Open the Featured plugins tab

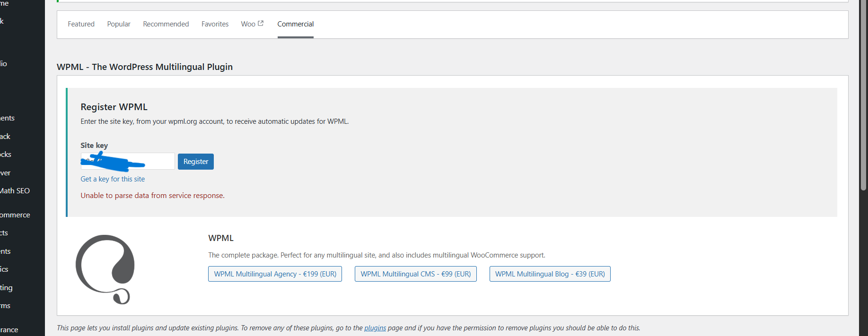[81, 24]
